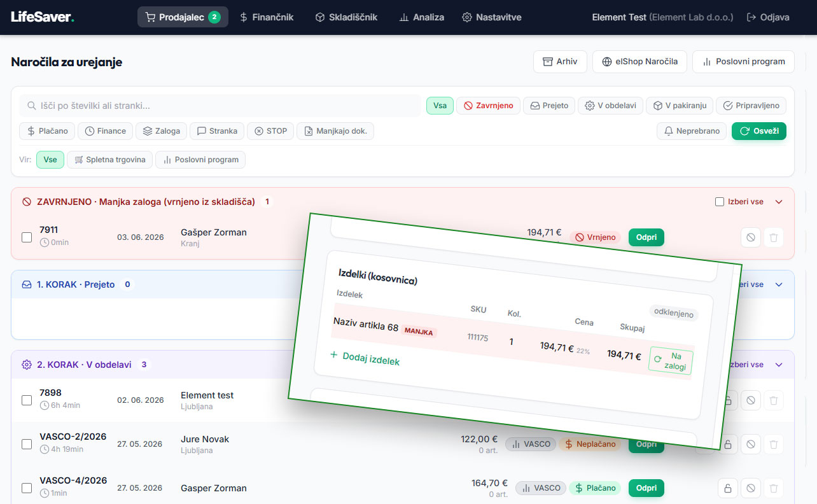The height and width of the screenshot is (504, 817).
Task: Click the green Osveži refresh button
Action: point(759,131)
